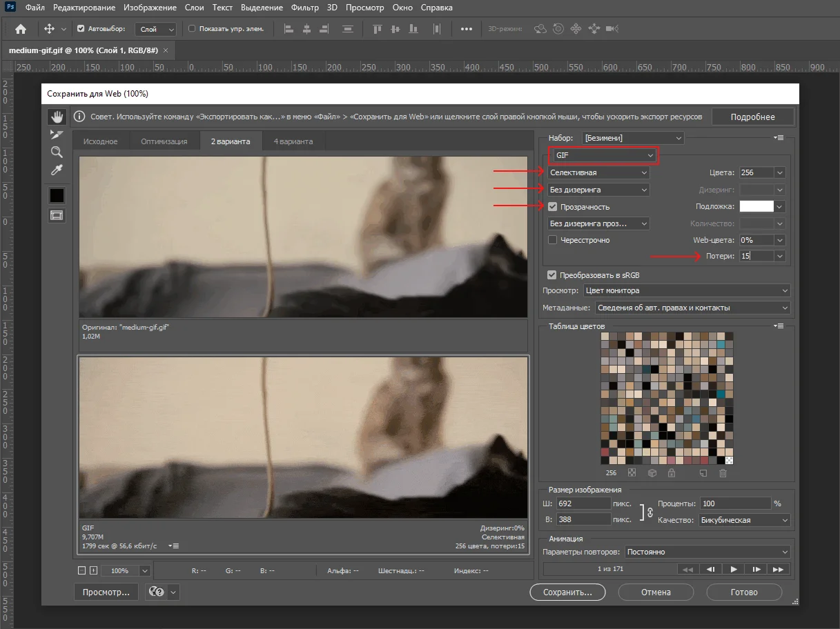Click the Потери value input field

(x=754, y=256)
